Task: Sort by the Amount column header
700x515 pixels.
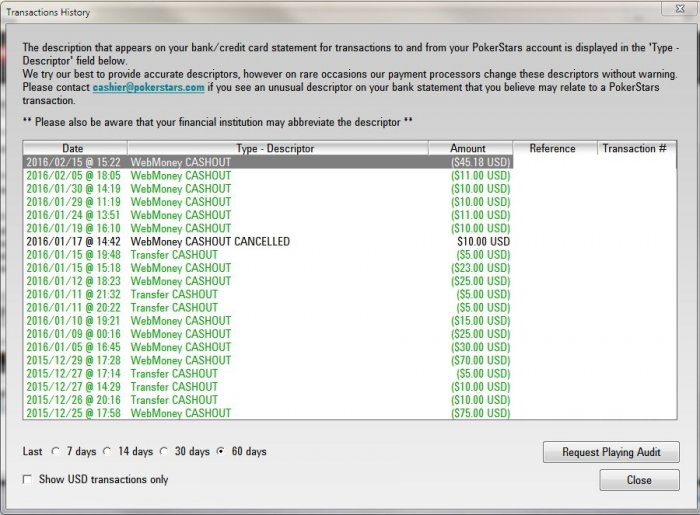Action: 470,148
